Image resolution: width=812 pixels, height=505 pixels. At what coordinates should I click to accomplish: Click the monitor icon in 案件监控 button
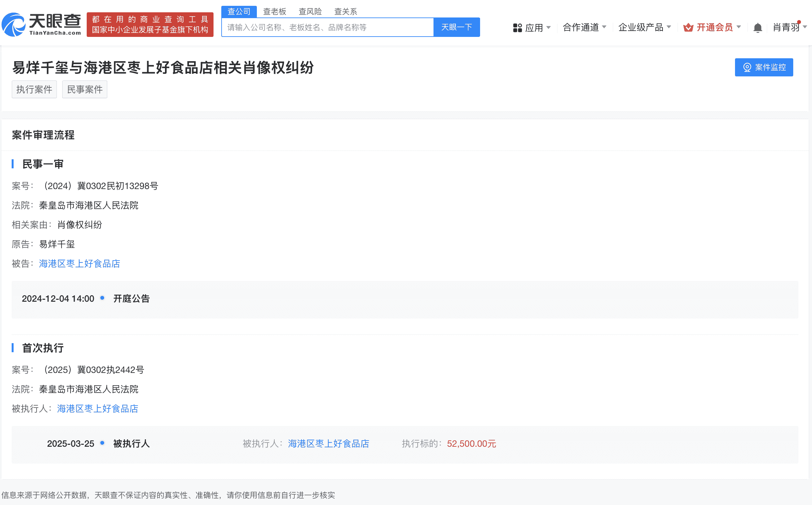click(748, 67)
